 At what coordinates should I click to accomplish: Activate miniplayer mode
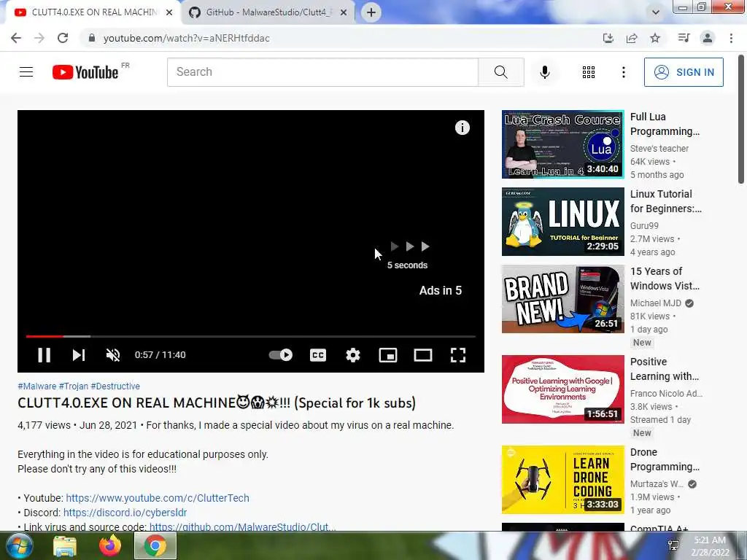[388, 355]
